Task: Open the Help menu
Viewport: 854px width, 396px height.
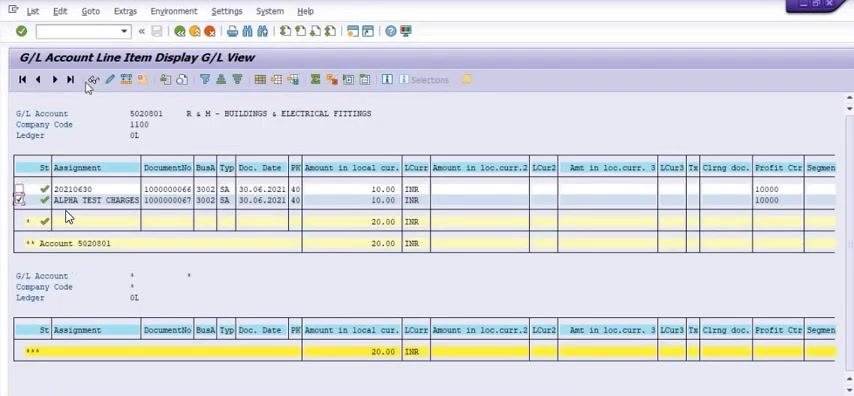Action: click(306, 11)
